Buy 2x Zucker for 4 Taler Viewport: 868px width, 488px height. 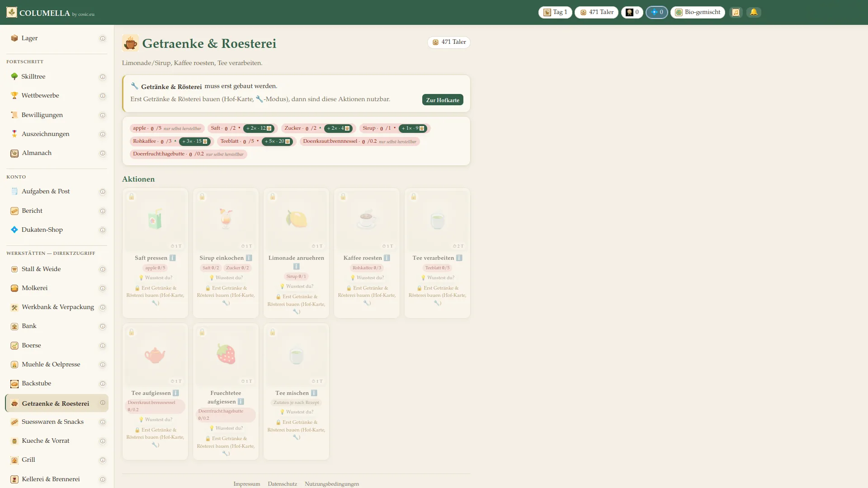(x=338, y=128)
